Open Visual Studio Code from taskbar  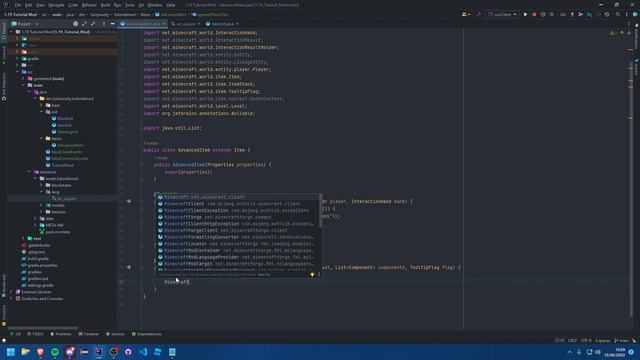click(143, 352)
